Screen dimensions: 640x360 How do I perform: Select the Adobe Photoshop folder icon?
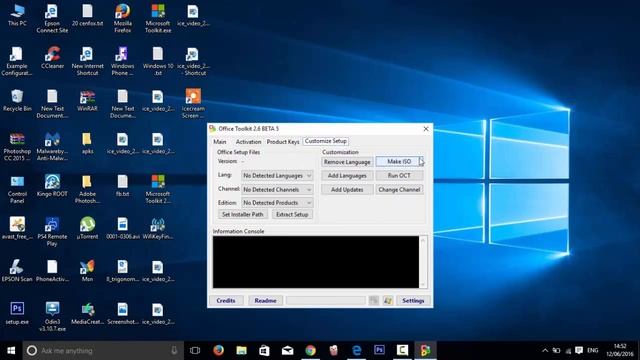point(87,189)
